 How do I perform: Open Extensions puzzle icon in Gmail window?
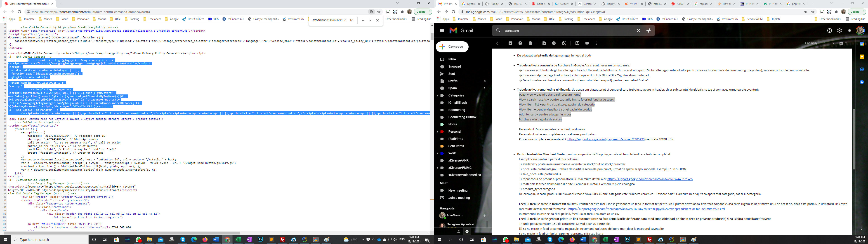point(836,12)
